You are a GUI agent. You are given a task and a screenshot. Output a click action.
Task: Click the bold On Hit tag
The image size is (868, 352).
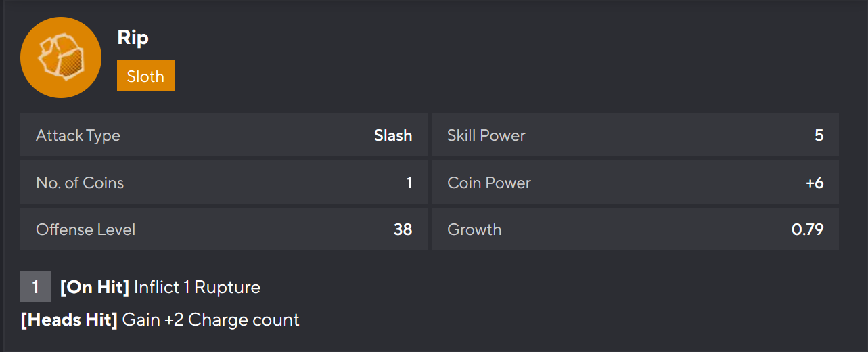(x=95, y=287)
